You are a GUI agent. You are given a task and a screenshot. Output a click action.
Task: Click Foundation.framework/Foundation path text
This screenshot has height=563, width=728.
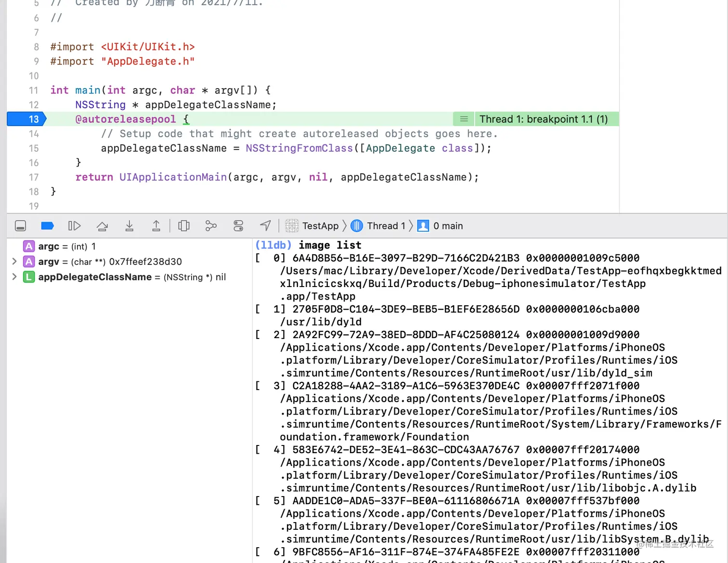pos(375,437)
